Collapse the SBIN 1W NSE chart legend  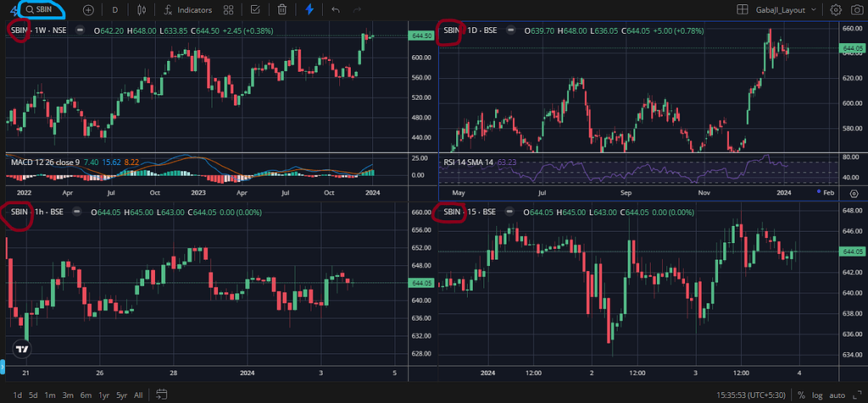coord(80,30)
